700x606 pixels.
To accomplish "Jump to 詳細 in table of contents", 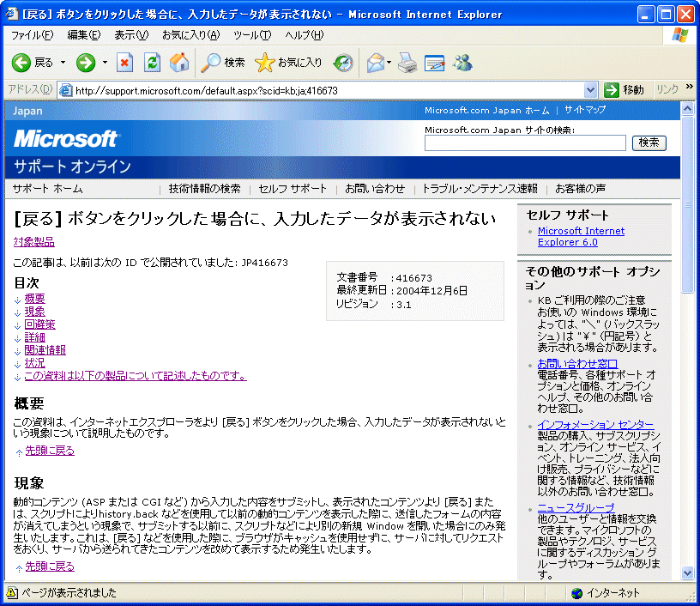I will point(35,337).
